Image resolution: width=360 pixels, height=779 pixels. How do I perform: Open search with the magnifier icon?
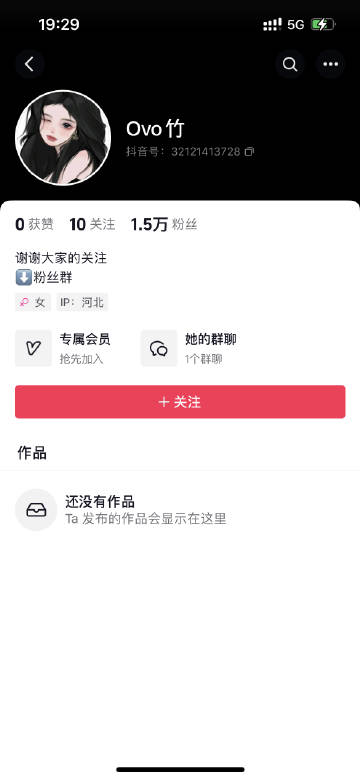click(290, 64)
